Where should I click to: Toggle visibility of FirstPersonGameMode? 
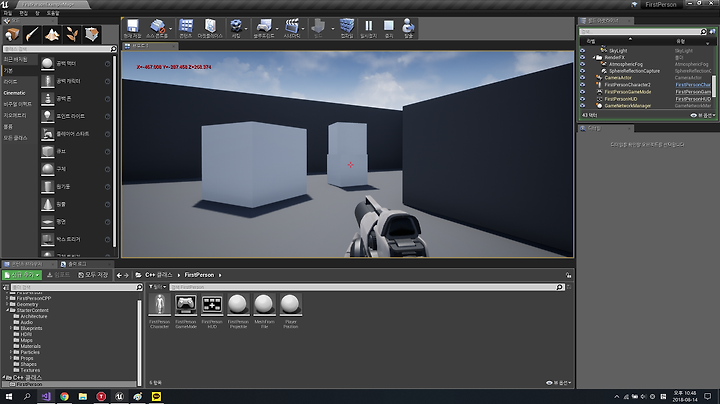click(583, 92)
